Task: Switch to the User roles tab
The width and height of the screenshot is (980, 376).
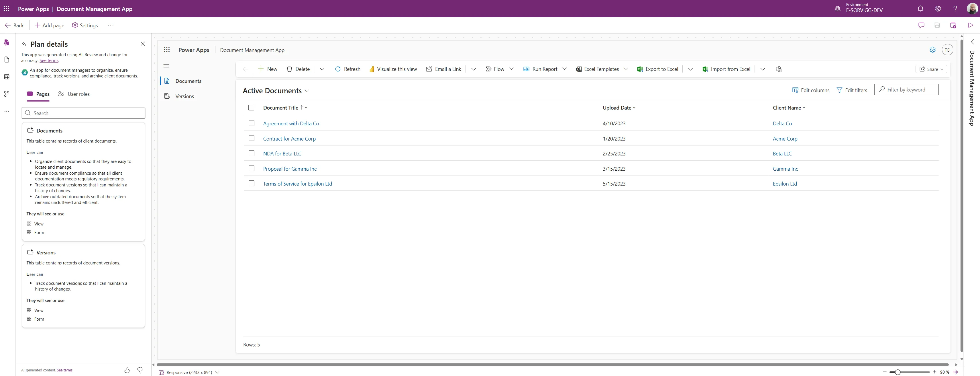Action: tap(74, 94)
